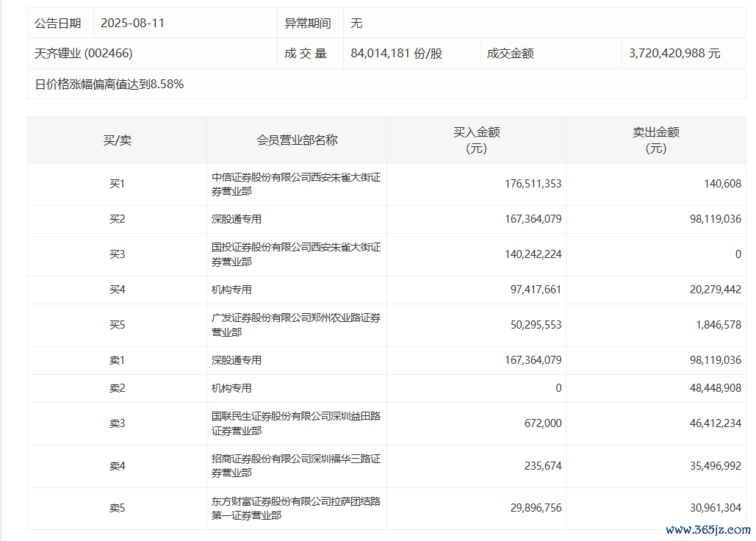
Task: Select the 国联民生证券深圳益田路 branch name
Action: pos(296,423)
